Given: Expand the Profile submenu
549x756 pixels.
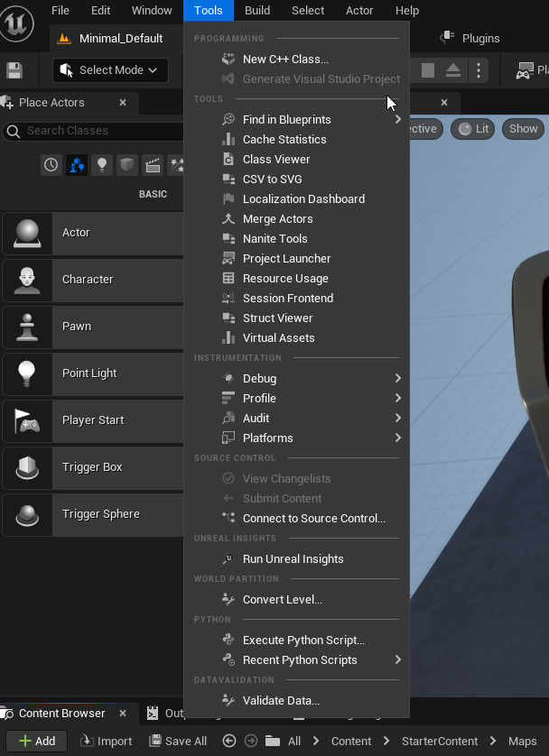Looking at the screenshot, I should pos(397,398).
